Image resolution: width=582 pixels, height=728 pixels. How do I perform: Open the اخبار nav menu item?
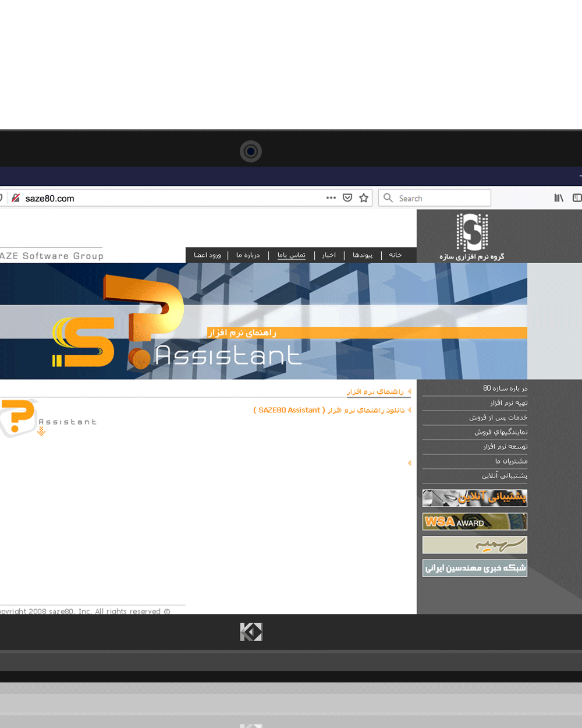tap(329, 255)
